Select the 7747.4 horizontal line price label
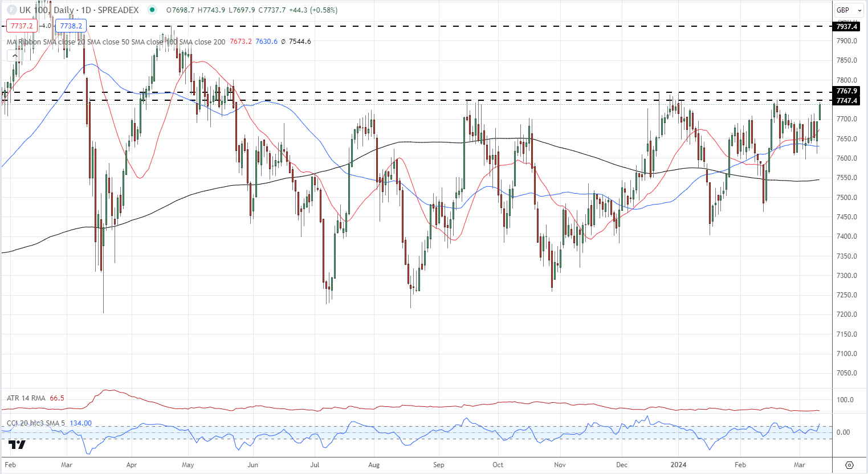This screenshot has width=868, height=474. (x=846, y=101)
